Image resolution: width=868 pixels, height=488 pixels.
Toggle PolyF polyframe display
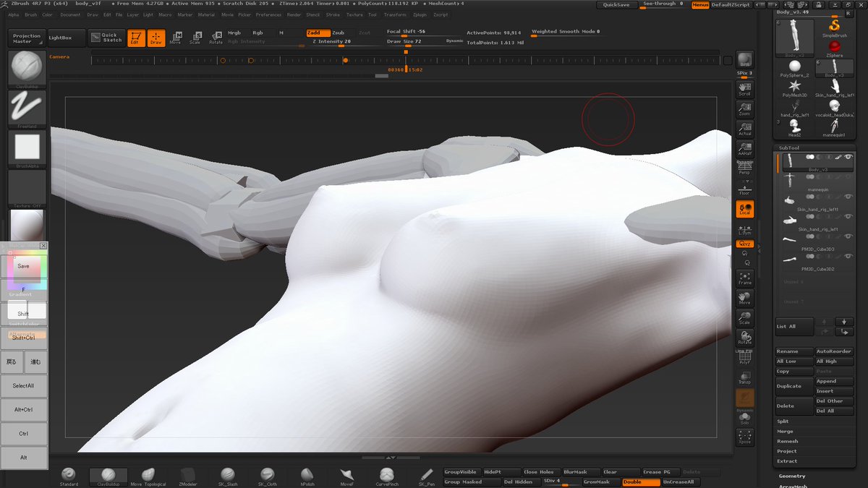pyautogui.click(x=744, y=357)
